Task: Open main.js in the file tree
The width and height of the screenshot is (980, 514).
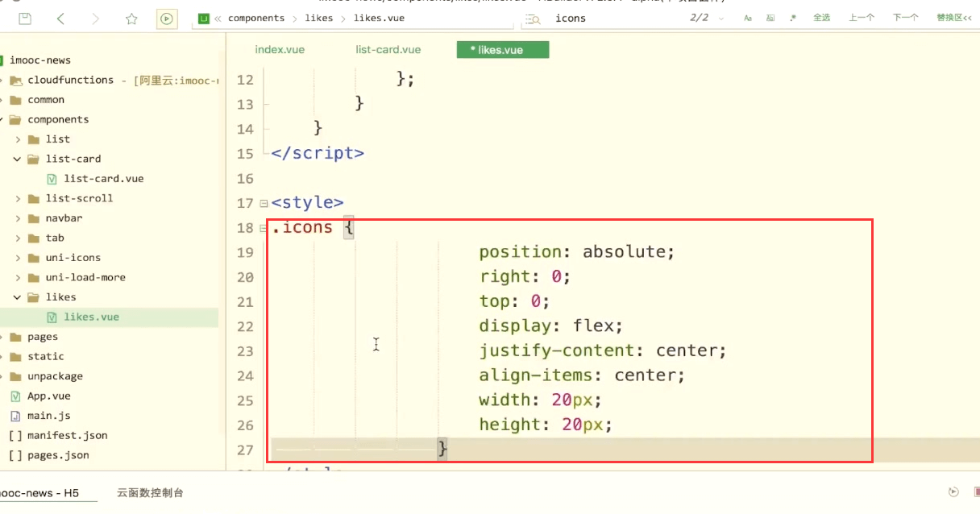Action: pos(49,416)
